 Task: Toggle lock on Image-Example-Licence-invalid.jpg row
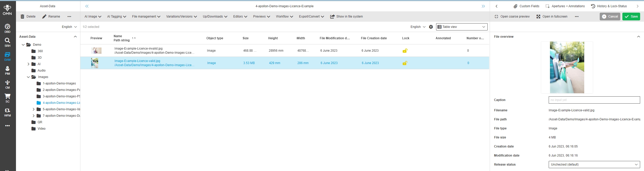point(405,51)
